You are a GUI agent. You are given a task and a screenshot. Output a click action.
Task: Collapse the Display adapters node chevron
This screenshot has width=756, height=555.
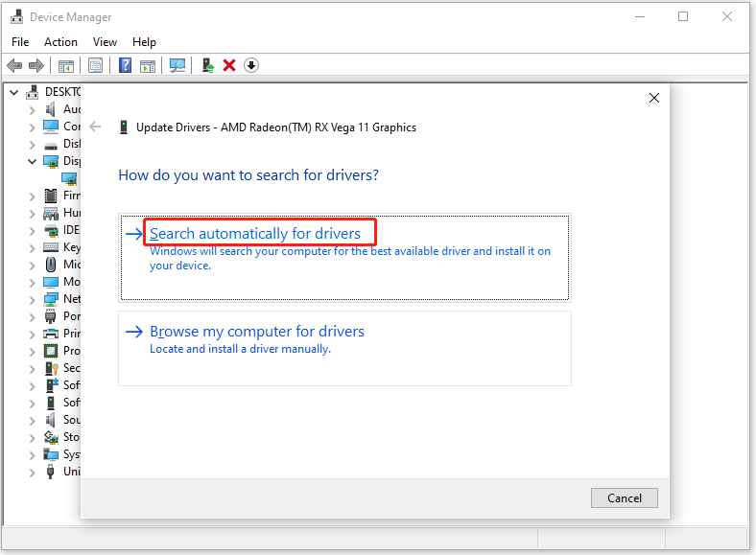[x=32, y=161]
